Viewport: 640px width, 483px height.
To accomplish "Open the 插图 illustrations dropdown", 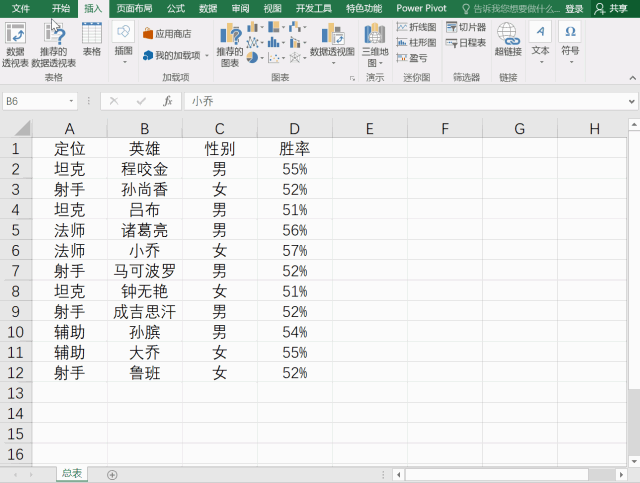I will tap(123, 40).
